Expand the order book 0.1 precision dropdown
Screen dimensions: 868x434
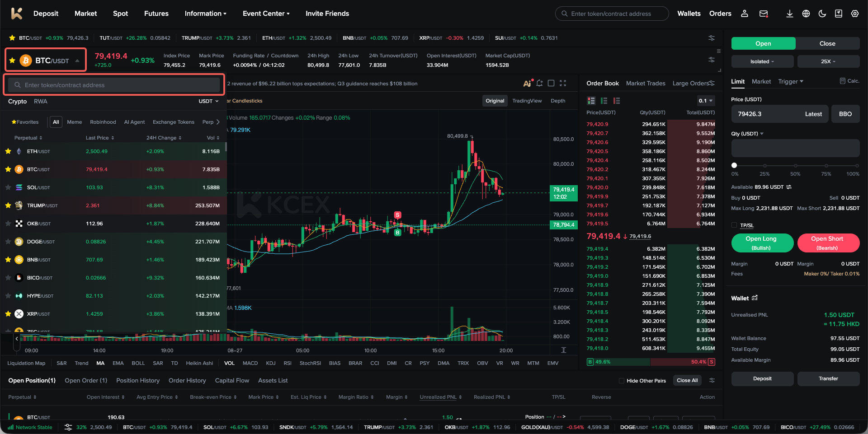tap(705, 101)
